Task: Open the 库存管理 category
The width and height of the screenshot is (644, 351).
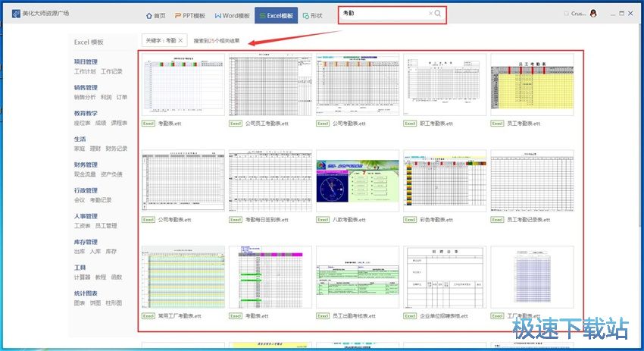Action: point(86,242)
